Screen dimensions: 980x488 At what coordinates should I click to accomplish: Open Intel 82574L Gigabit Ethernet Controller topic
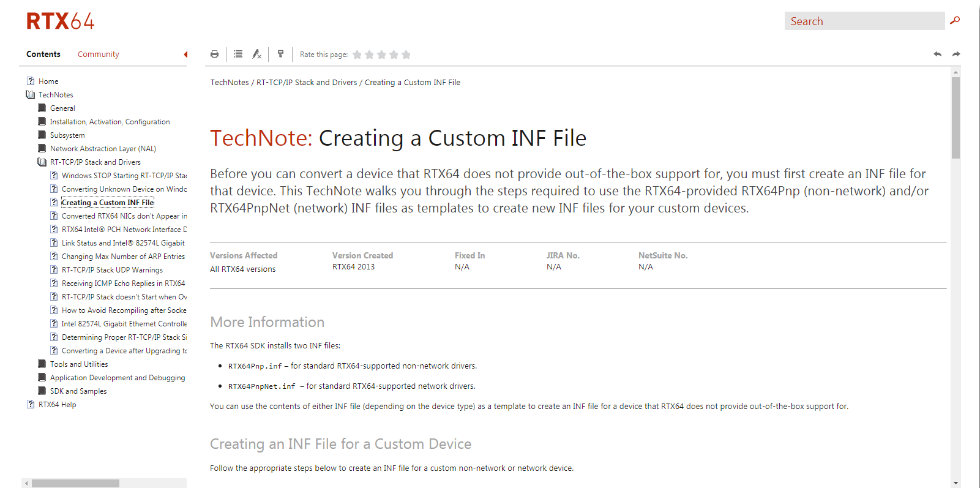pyautogui.click(x=124, y=323)
